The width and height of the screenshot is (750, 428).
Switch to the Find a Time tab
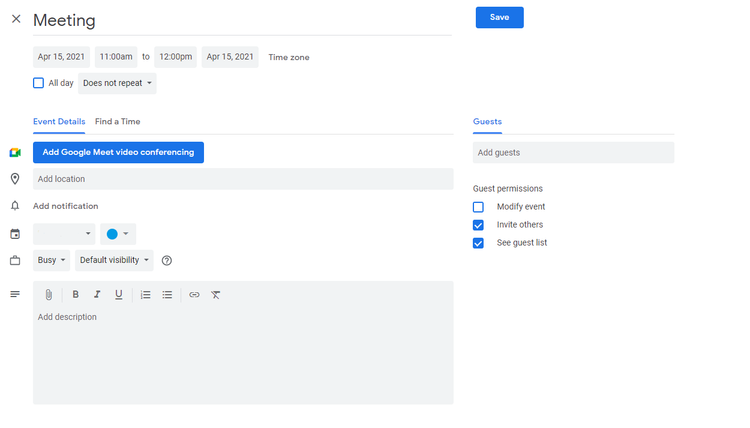coord(118,121)
